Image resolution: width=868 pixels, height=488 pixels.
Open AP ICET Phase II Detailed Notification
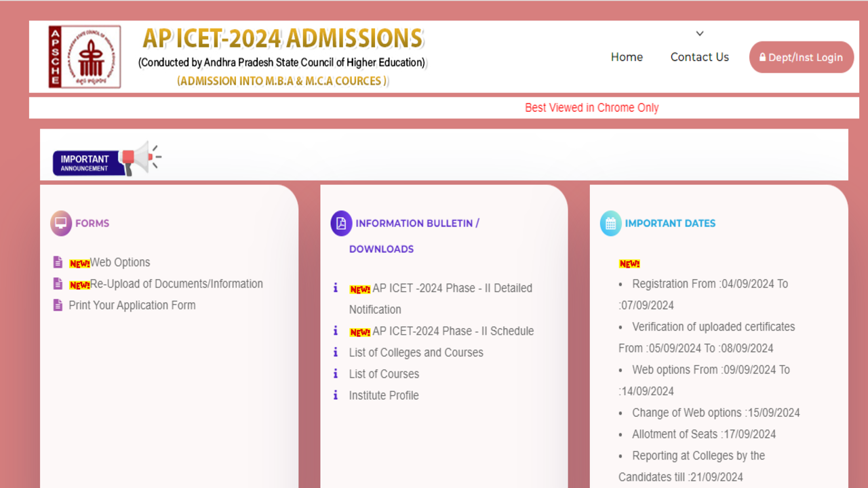pos(452,288)
